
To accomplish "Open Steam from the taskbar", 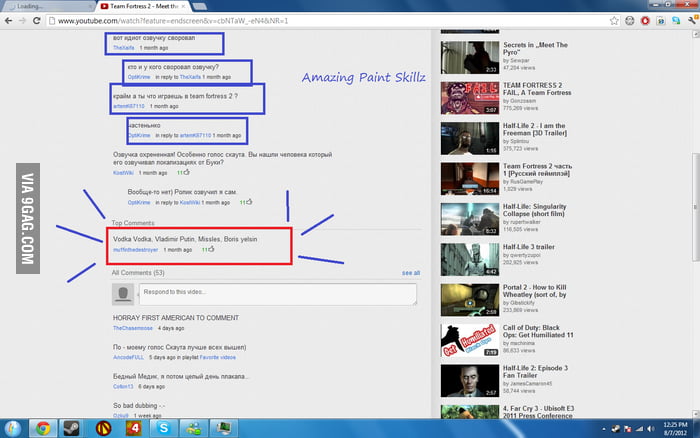I will [71, 429].
